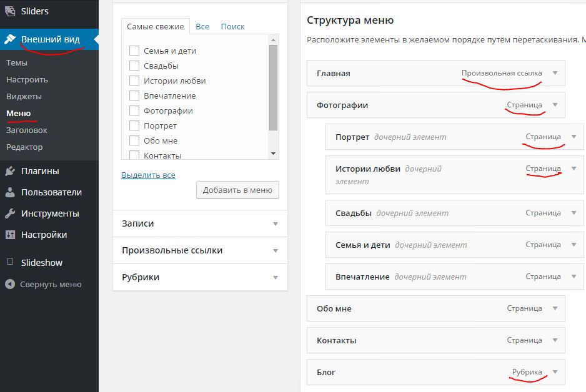The height and width of the screenshot is (392, 586).
Task: Switch to the Поиск tab
Action: click(232, 26)
